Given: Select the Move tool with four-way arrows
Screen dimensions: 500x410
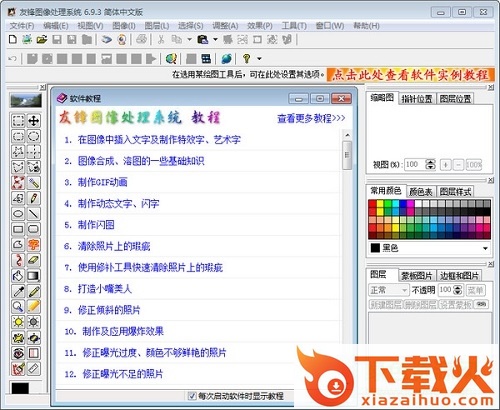Looking at the screenshot, I should click(34, 121).
